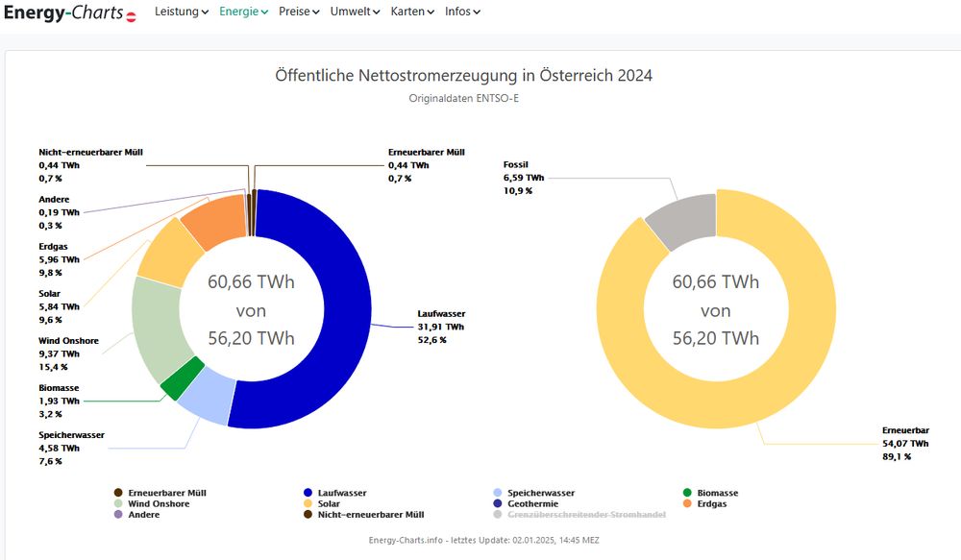Toggle Laufwasser legend entry
The width and height of the screenshot is (961, 560).
coord(335,493)
